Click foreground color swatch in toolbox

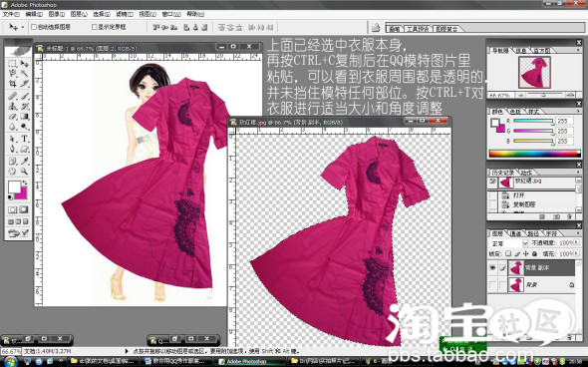[x=15, y=186]
